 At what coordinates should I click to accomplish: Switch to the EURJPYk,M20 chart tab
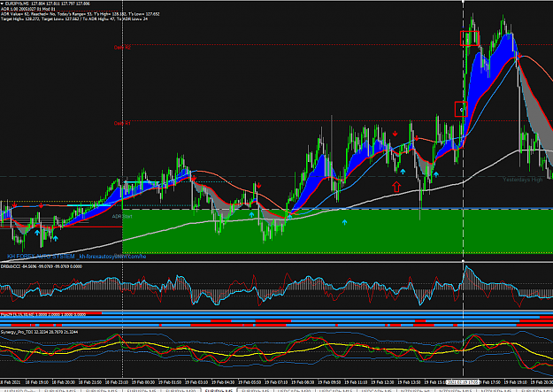180,390
